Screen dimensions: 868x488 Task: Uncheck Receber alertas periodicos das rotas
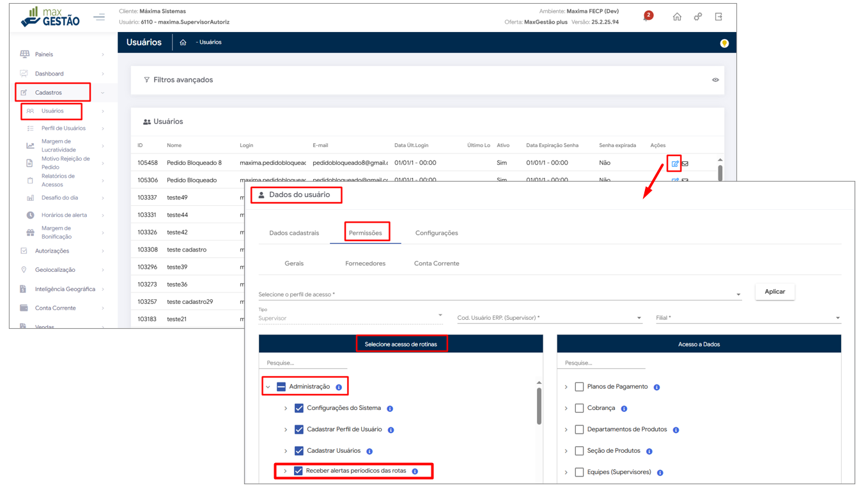pos(298,471)
